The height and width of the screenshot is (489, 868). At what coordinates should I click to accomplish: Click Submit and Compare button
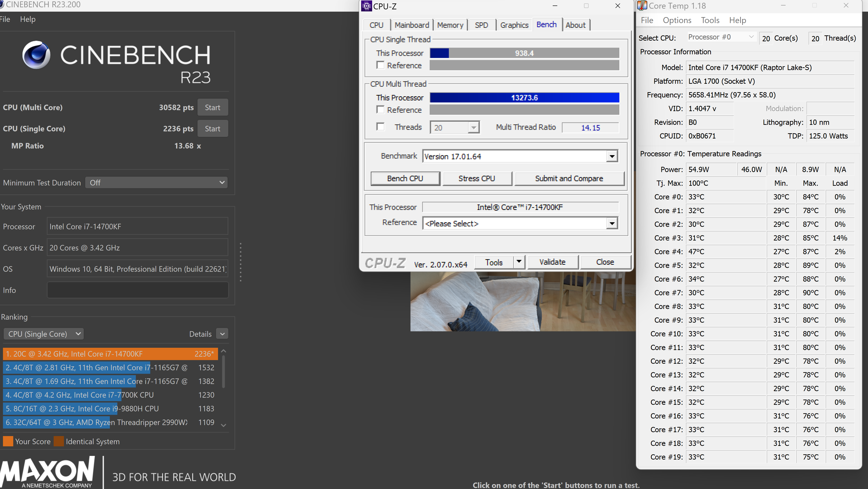569,178
